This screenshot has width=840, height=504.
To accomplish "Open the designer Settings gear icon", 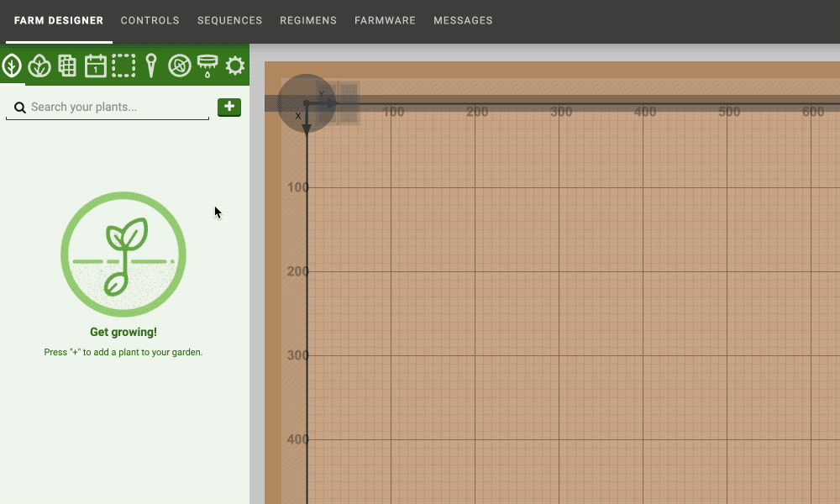I will (x=235, y=66).
